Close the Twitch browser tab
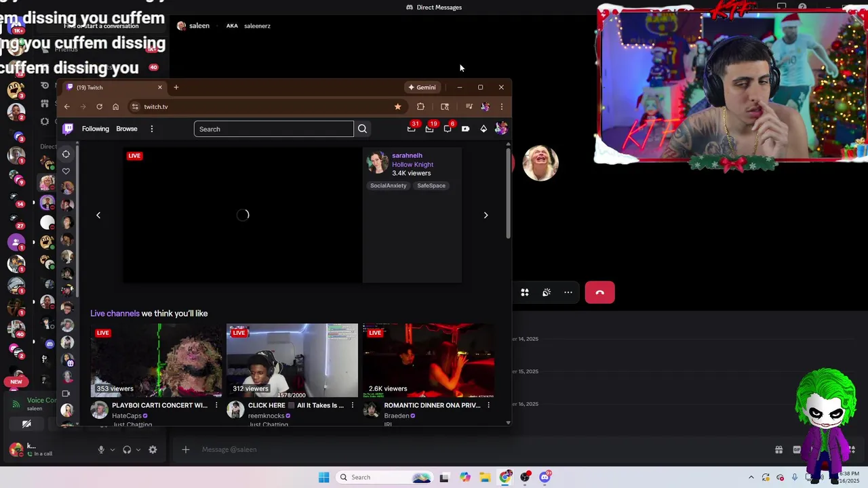This screenshot has width=868, height=488. [x=160, y=87]
